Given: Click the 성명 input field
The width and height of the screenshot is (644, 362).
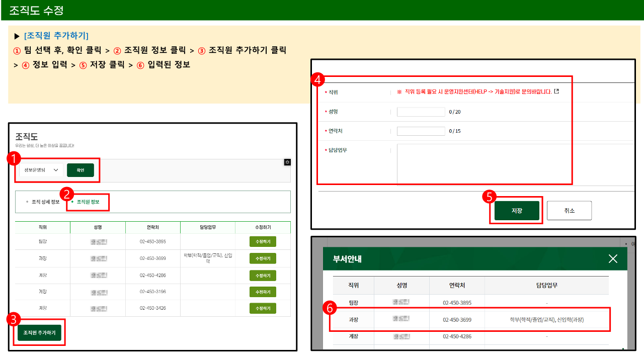Looking at the screenshot, I should click(x=421, y=112).
